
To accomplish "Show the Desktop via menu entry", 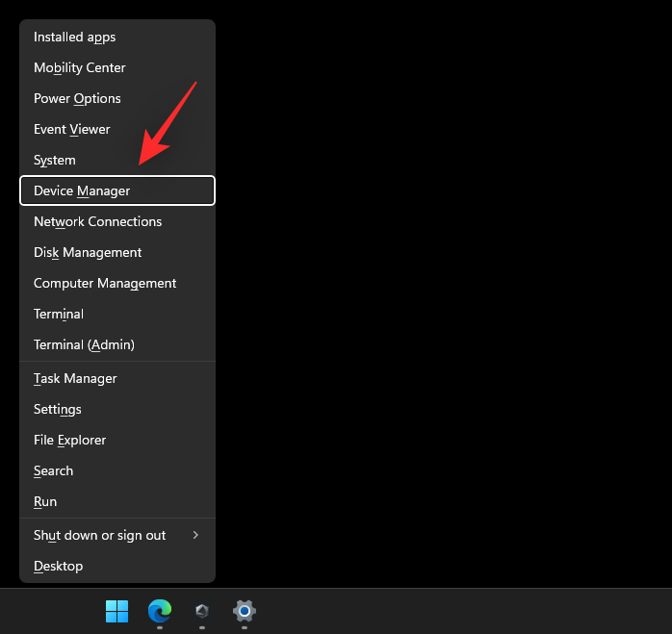I will (117, 567).
